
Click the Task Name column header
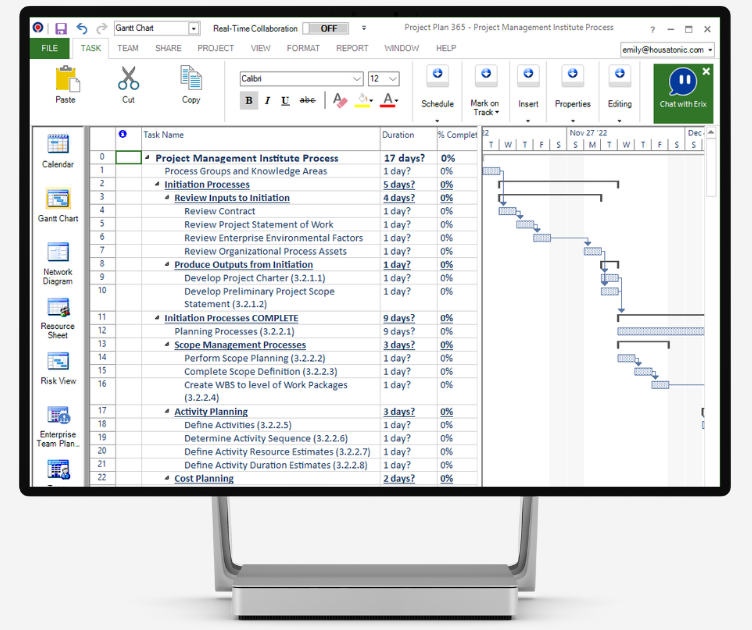pyautogui.click(x=261, y=139)
